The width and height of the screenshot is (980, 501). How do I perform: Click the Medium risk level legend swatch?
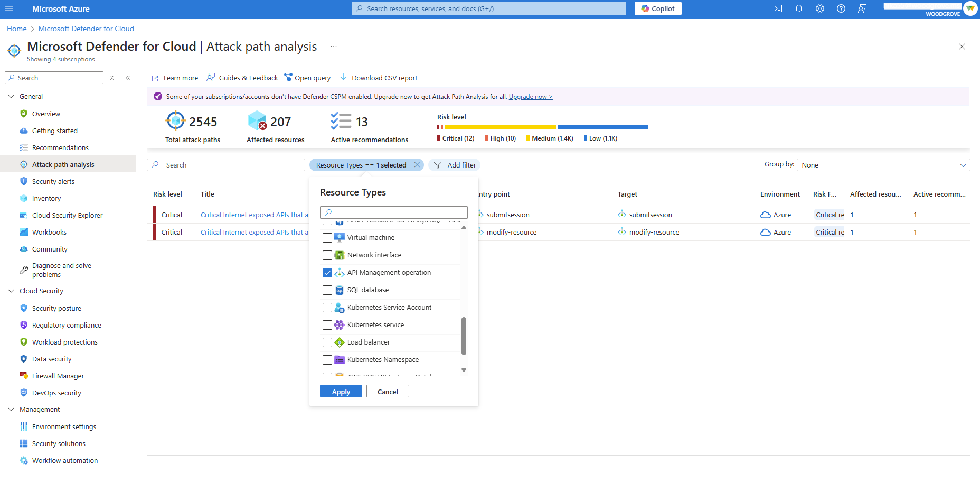(528, 138)
